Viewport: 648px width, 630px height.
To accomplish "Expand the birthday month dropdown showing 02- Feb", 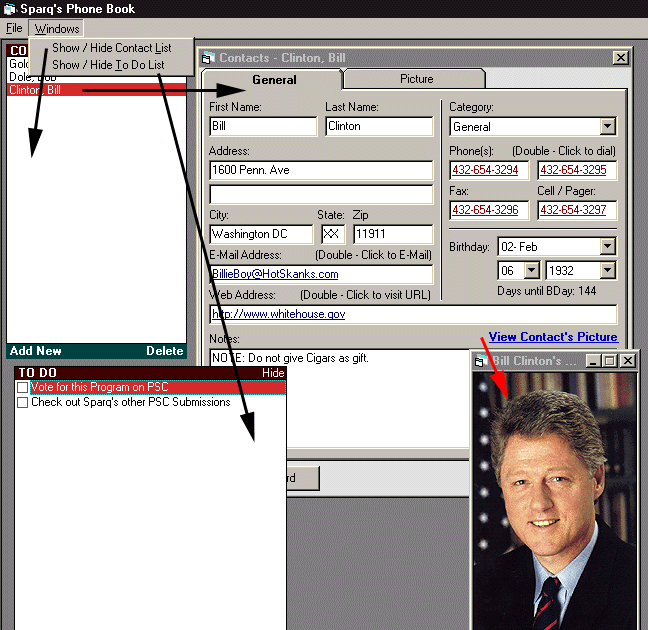I will point(607,246).
